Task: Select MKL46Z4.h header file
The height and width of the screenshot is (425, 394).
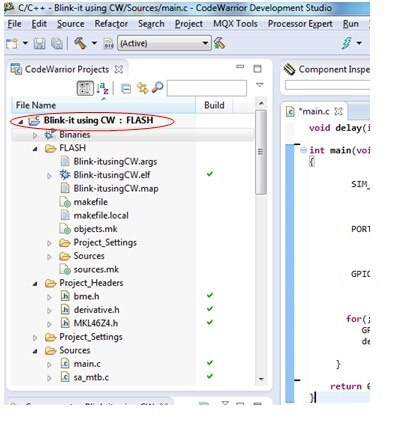Action: click(96, 323)
